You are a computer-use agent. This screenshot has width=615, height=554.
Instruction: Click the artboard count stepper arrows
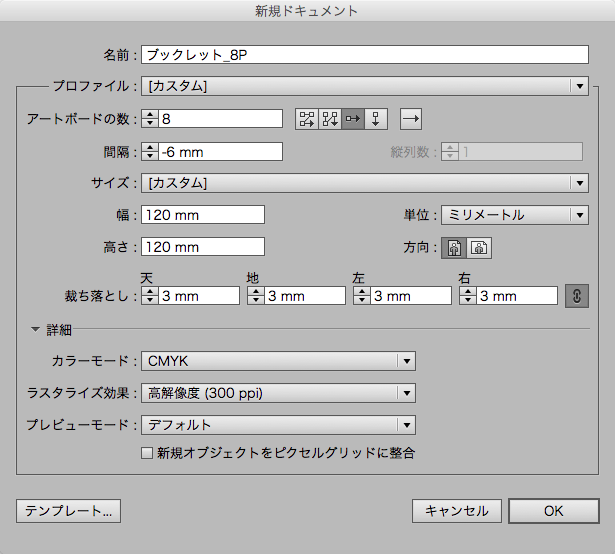click(150, 119)
